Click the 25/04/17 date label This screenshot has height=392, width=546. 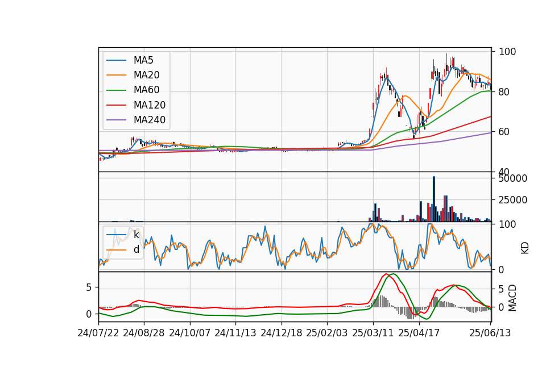[x=419, y=333]
